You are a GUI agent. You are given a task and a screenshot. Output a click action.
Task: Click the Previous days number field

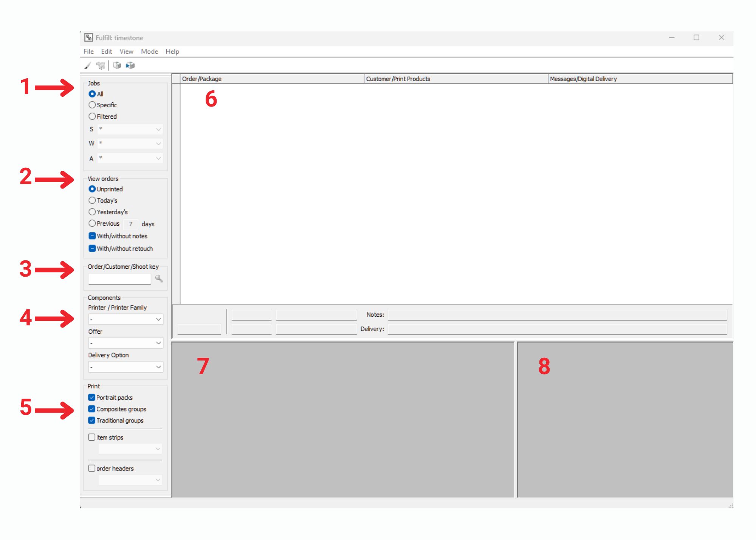coord(130,224)
